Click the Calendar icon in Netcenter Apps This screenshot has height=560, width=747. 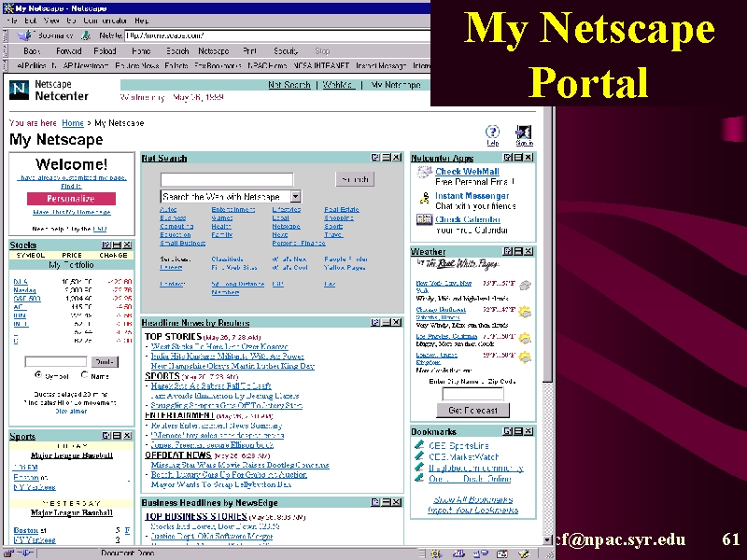424,219
